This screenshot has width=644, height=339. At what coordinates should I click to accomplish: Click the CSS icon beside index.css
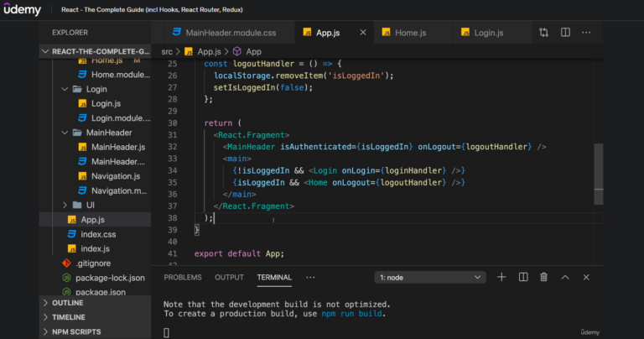72,234
